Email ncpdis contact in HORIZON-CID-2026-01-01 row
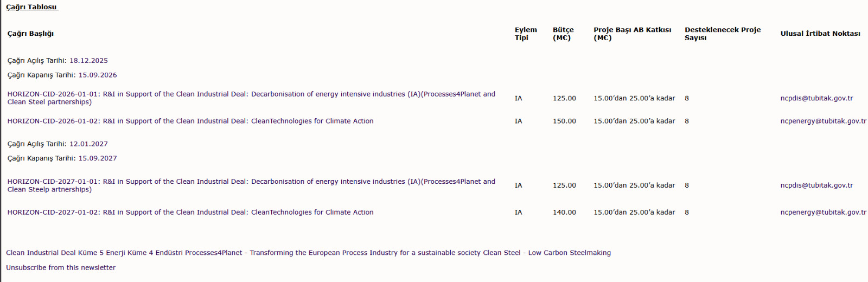Image resolution: width=868 pixels, height=282 pixels. point(816,99)
